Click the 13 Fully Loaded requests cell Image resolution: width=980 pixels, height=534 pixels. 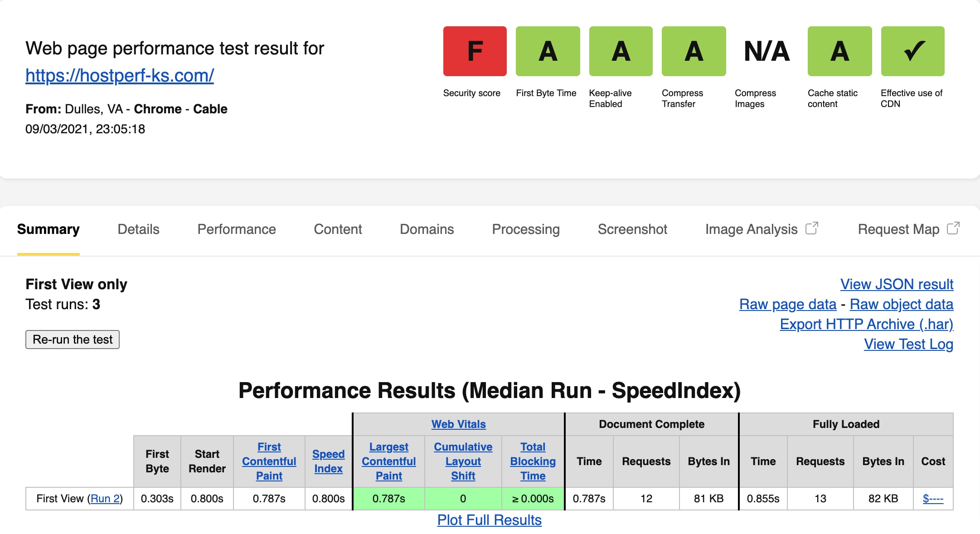point(820,499)
